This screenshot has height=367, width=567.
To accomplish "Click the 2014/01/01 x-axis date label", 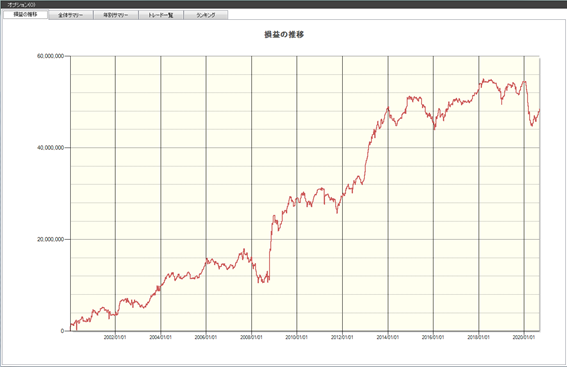I will click(x=388, y=337).
